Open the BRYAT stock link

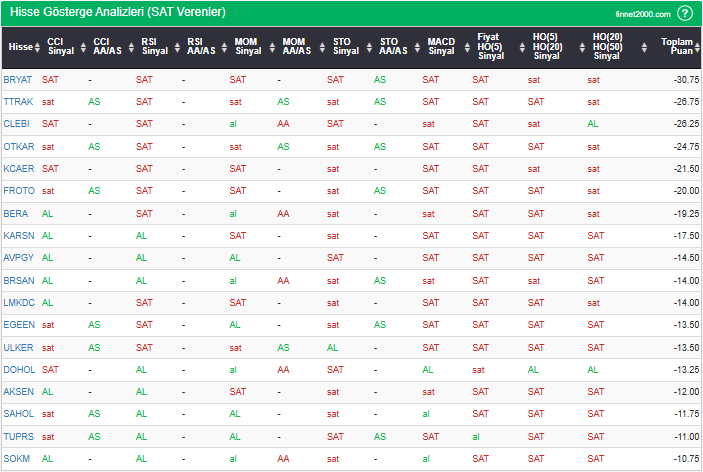pos(17,80)
